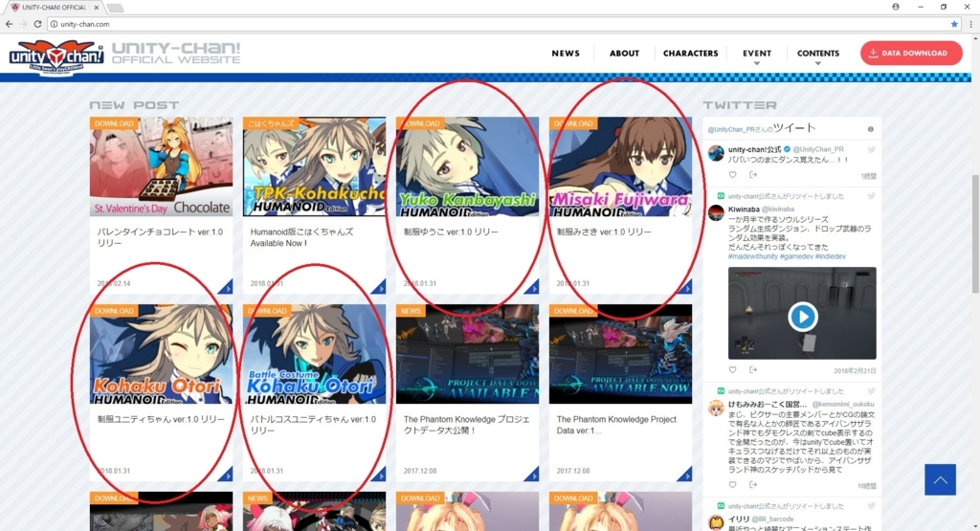
Task: Click the unity-chan公式 Twitter avatar
Action: click(716, 152)
